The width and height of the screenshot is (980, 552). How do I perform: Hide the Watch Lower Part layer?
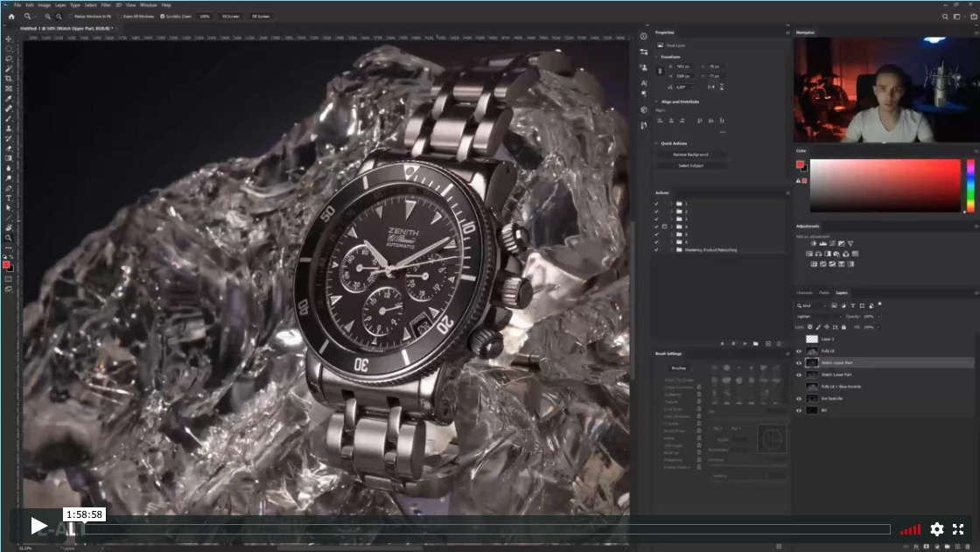(799, 375)
